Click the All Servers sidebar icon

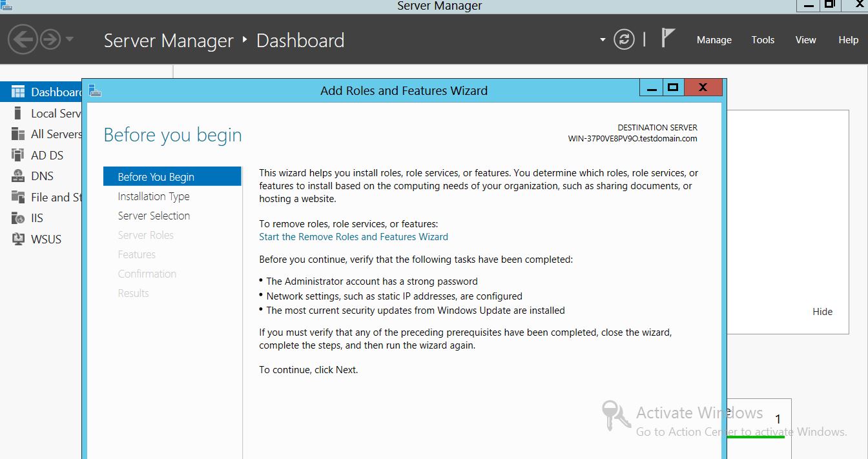pyautogui.click(x=18, y=134)
